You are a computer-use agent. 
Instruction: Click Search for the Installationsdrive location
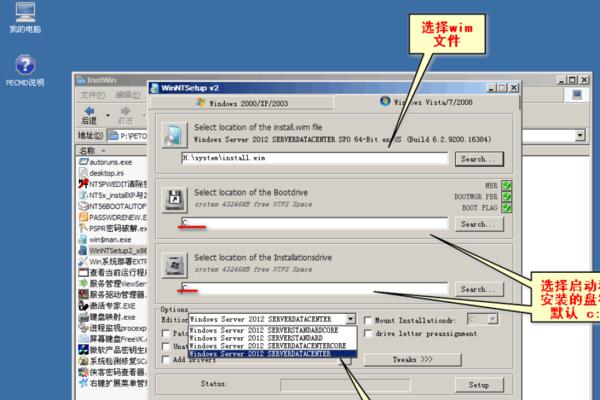pyautogui.click(x=479, y=289)
